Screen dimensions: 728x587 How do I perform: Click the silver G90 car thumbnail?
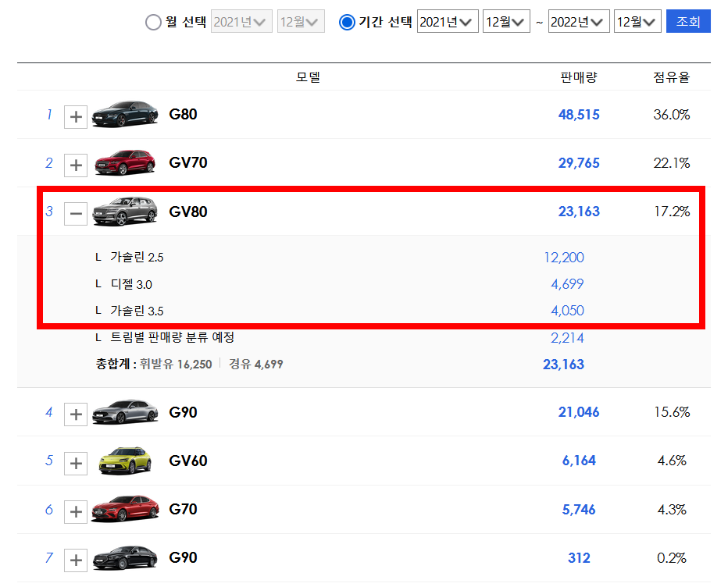point(125,412)
